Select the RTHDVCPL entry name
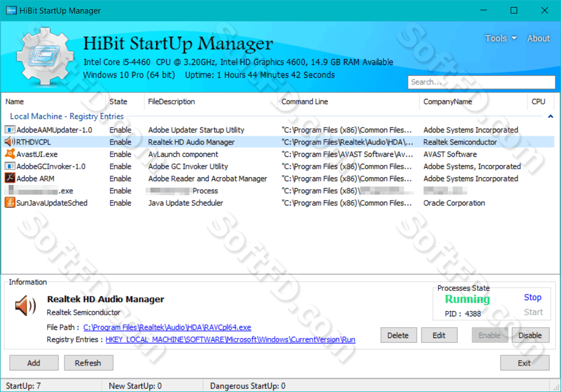Image resolution: width=561 pixels, height=392 pixels. point(34,142)
